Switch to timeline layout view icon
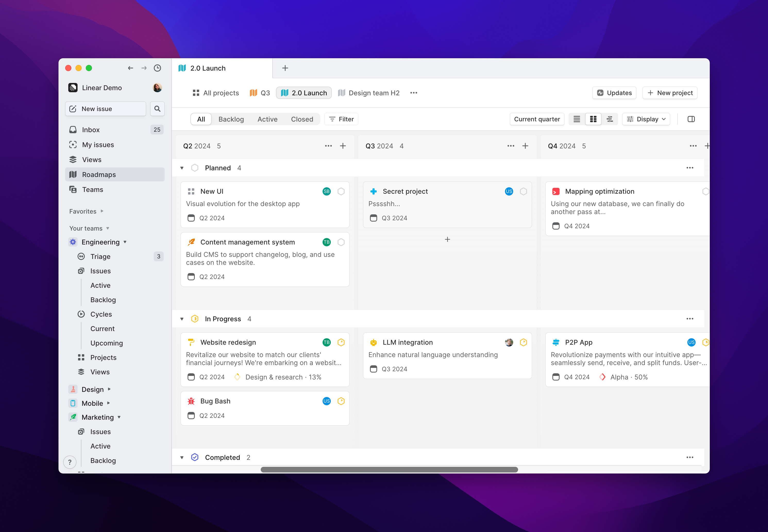The width and height of the screenshot is (768, 532). 610,119
